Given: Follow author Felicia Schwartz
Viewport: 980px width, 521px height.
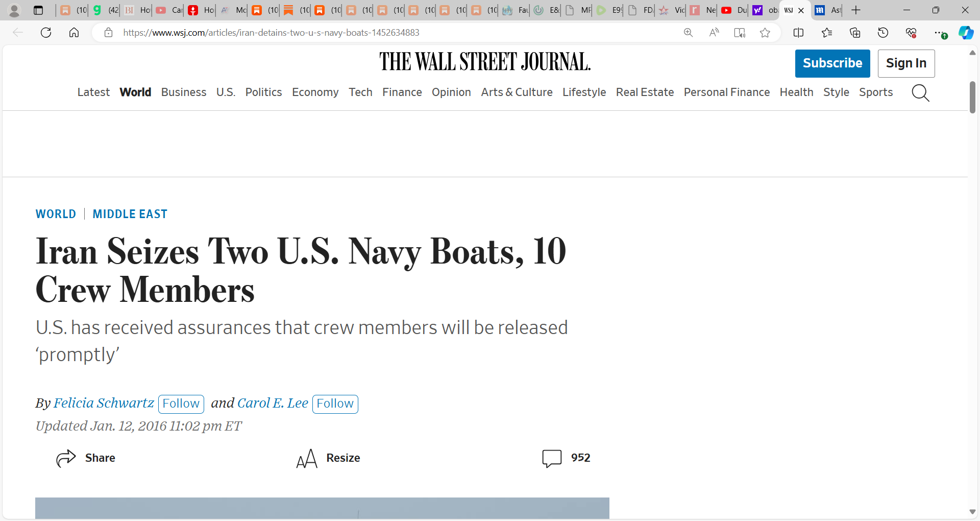Looking at the screenshot, I should tap(181, 404).
